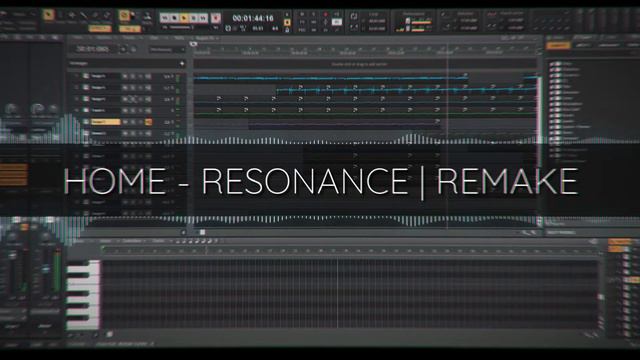Click the Track view timecode display field

(93, 49)
